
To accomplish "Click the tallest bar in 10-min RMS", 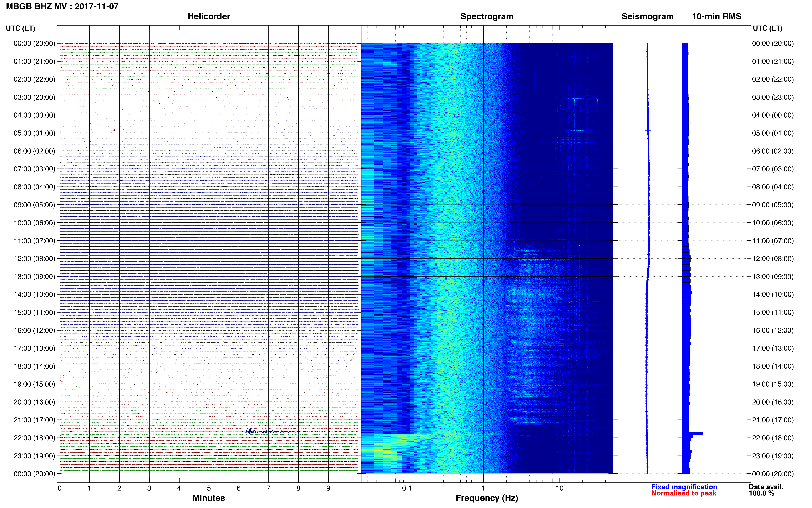I will point(692,433).
